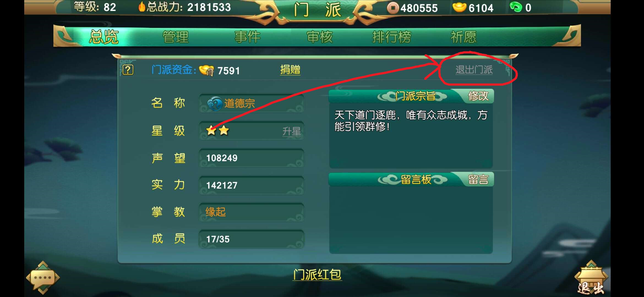This screenshot has width=644, height=297.
Task: Tap the gold ingot currency icon
Action: (460, 7)
